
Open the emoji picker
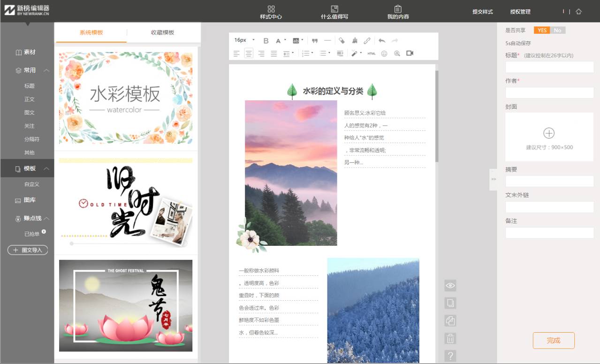[x=384, y=53]
